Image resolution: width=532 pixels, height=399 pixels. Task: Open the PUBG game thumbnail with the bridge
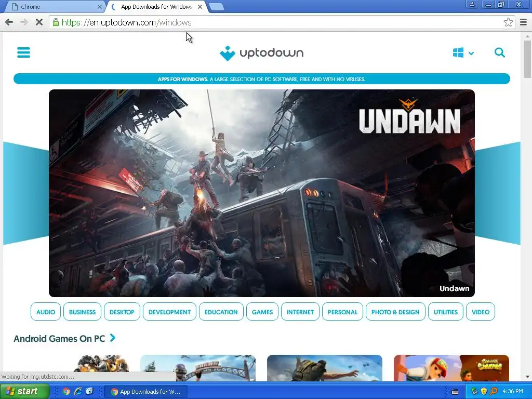pyautogui.click(x=198, y=368)
